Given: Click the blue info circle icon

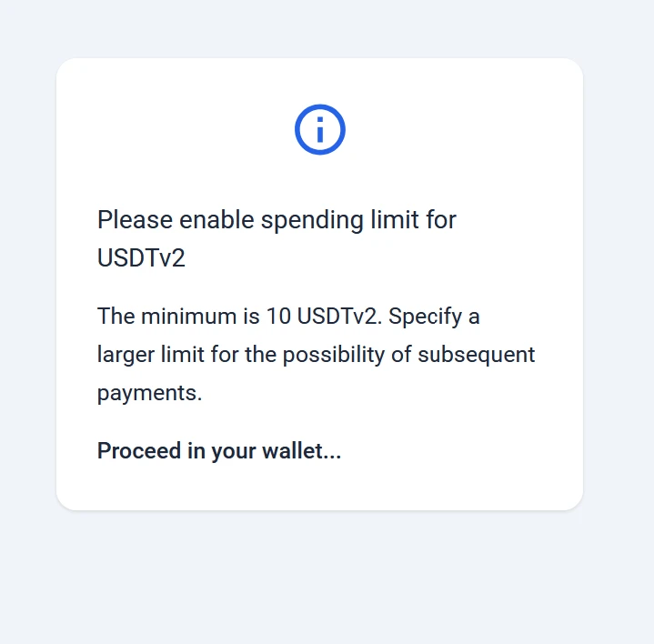Looking at the screenshot, I should pos(319,130).
